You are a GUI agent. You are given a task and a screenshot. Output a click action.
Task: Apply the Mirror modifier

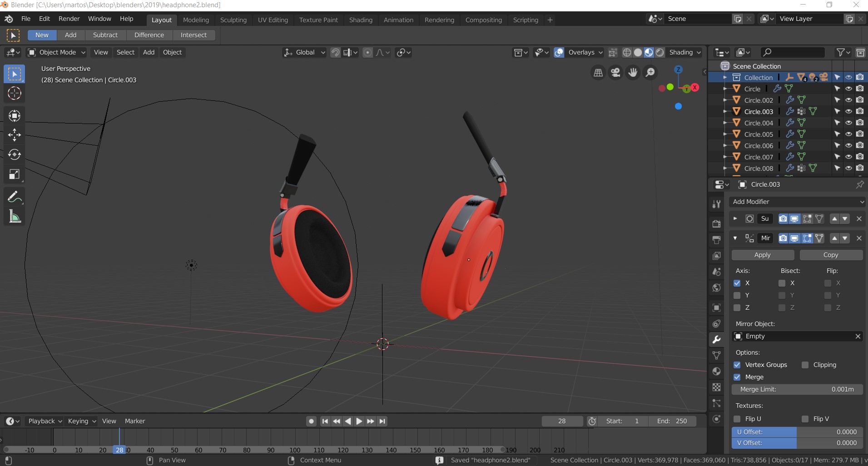[x=763, y=255]
